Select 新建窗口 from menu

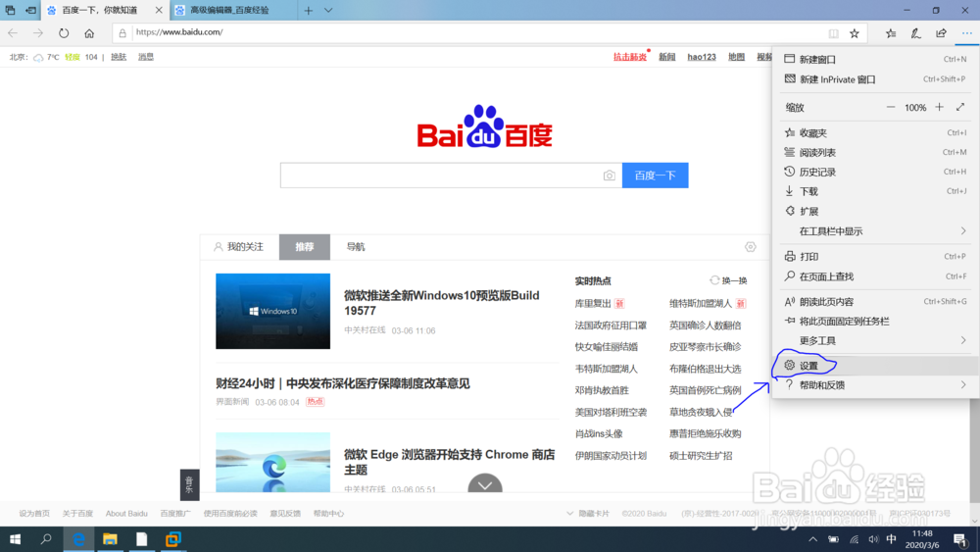[875, 60]
